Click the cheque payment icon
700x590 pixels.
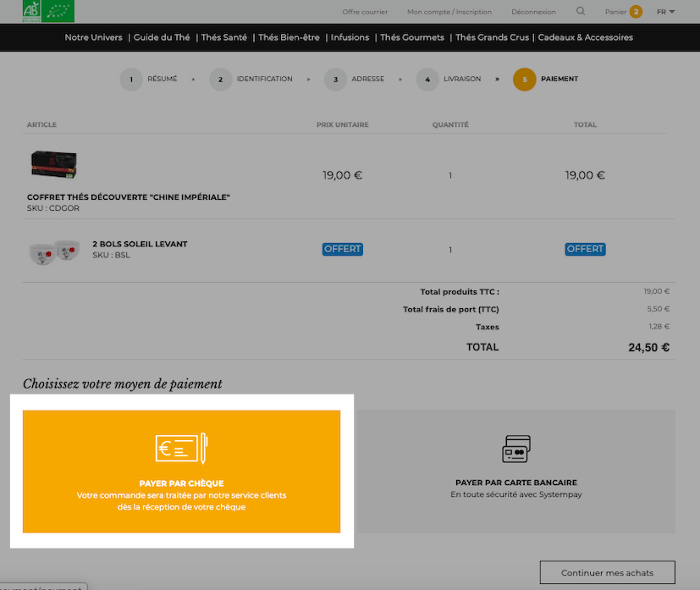point(182,448)
